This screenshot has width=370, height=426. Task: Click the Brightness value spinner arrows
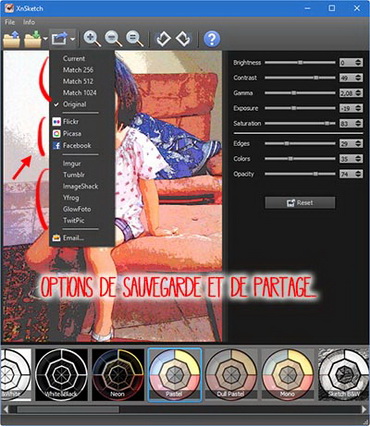[358, 62]
